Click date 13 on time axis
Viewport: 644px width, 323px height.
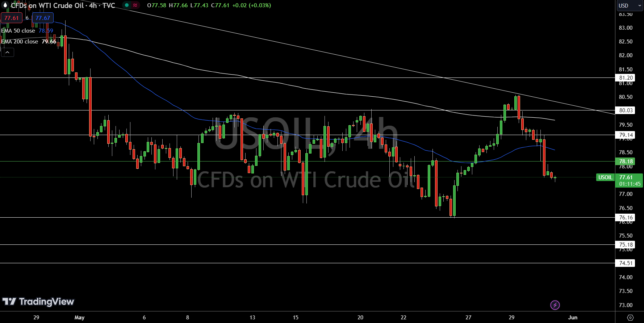(x=252, y=318)
